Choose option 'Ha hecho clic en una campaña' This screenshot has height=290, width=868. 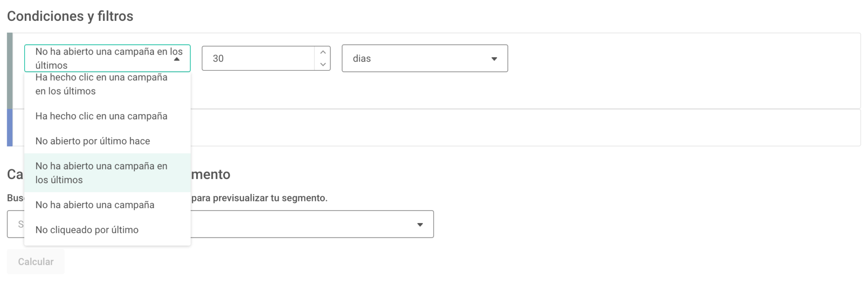102,116
